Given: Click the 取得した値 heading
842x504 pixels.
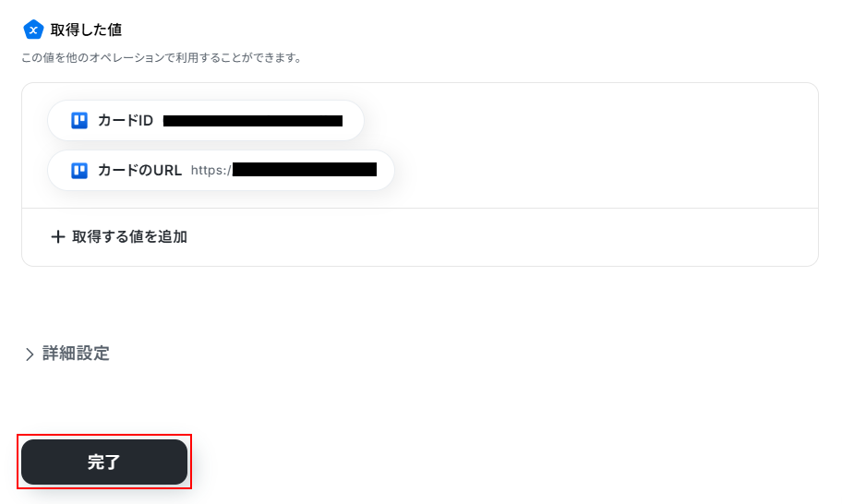Looking at the screenshot, I should tap(86, 30).
